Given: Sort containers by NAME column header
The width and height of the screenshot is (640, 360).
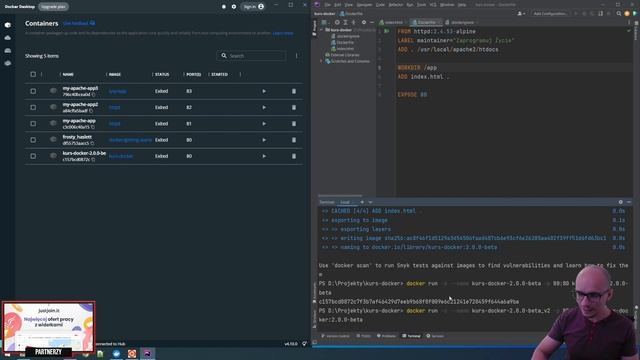Looking at the screenshot, I should tap(68, 75).
